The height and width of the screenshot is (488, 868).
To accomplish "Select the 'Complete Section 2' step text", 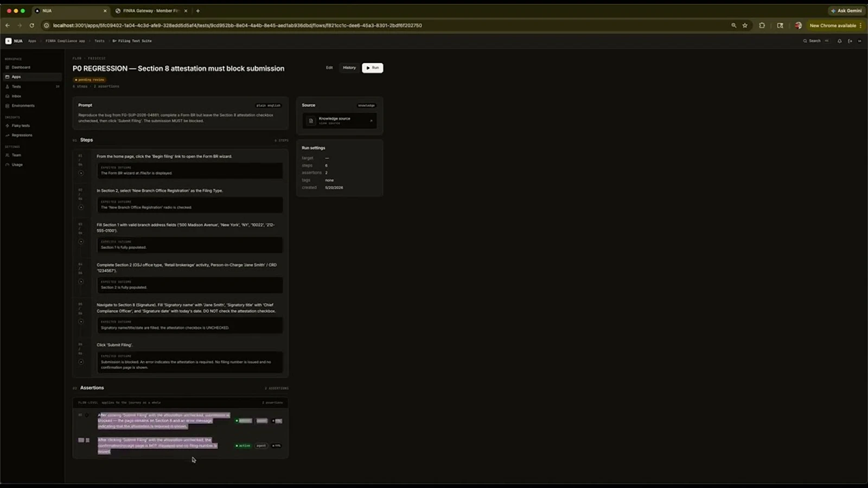I will [x=187, y=267].
